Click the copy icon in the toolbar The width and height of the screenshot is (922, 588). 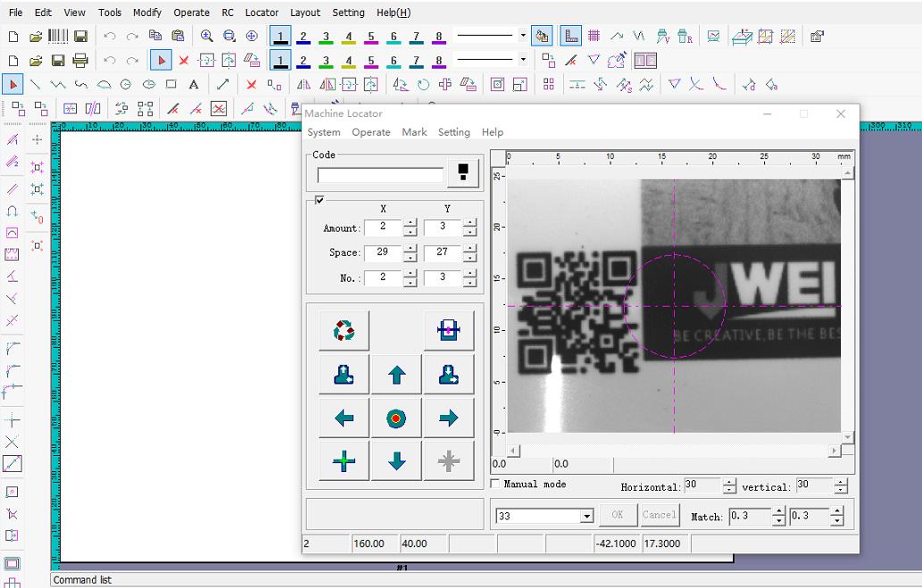pyautogui.click(x=155, y=36)
